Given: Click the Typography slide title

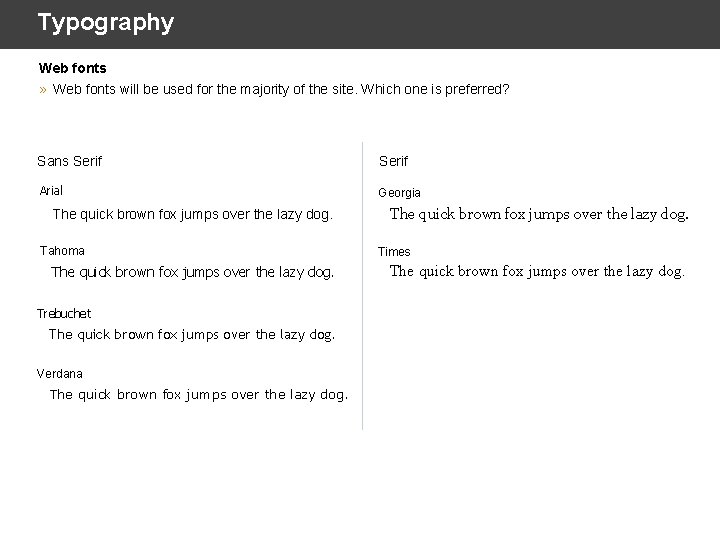Looking at the screenshot, I should coord(105,23).
